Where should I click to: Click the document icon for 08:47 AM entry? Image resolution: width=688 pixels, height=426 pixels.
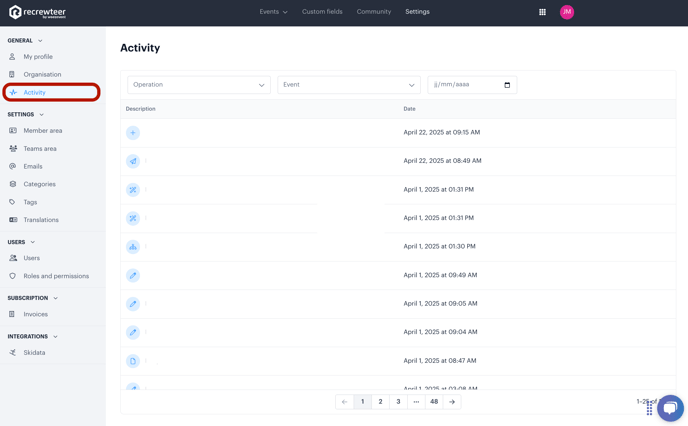(133, 361)
